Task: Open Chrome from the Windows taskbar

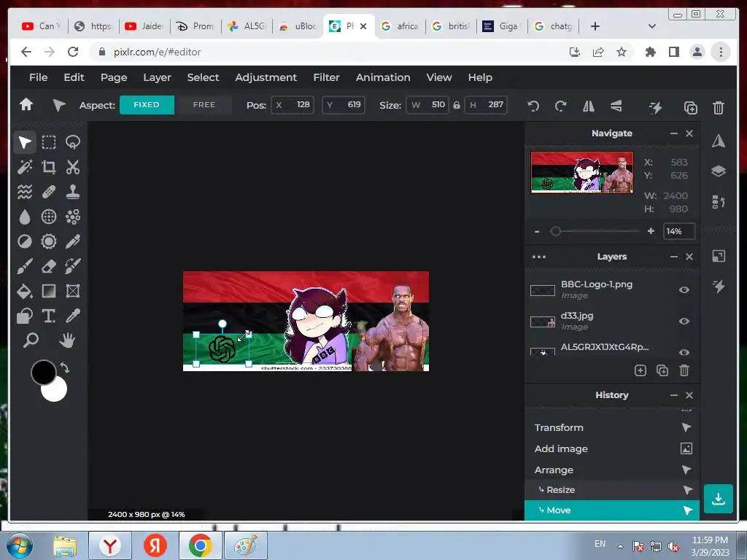Action: click(200, 545)
